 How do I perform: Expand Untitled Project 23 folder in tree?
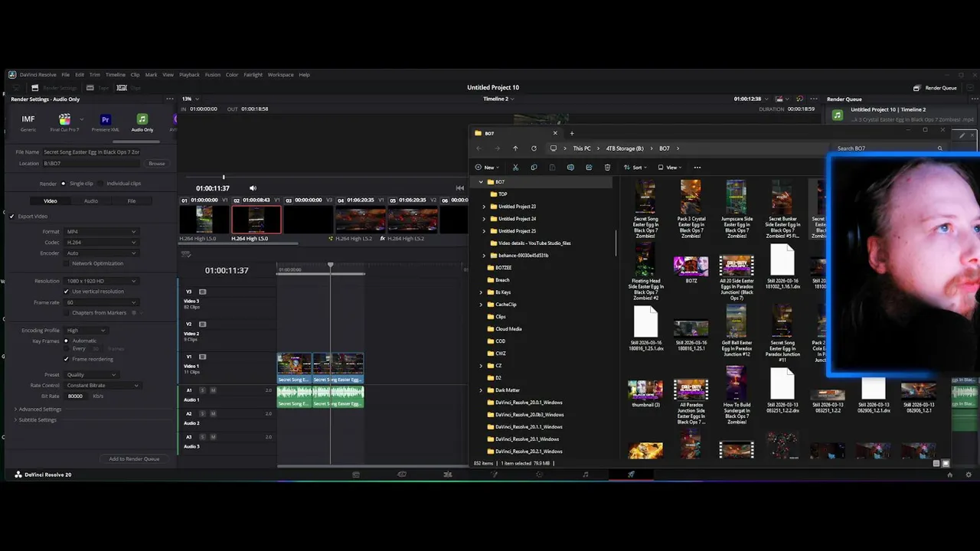pos(484,207)
